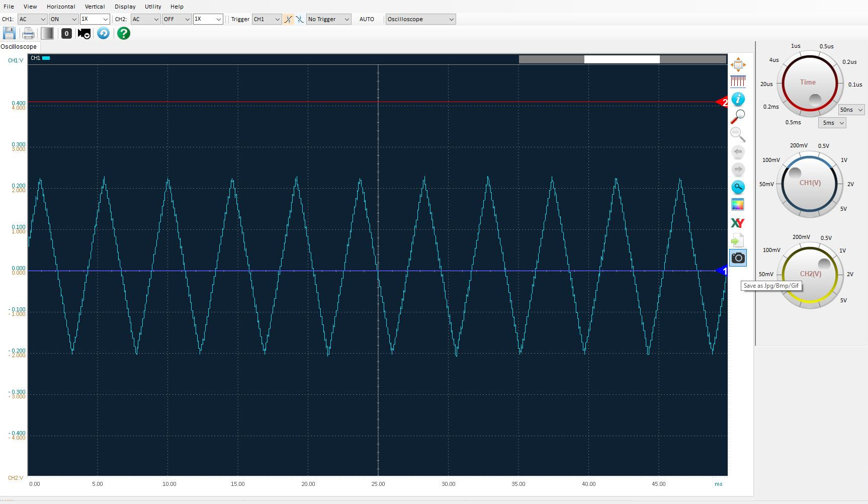Open the Oscilloscope mode dropdown
The width and height of the screenshot is (868, 504).
point(420,19)
